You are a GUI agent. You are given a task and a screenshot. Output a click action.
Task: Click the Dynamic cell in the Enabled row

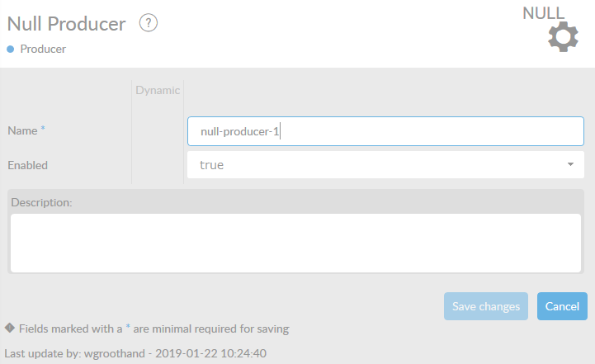tap(157, 165)
